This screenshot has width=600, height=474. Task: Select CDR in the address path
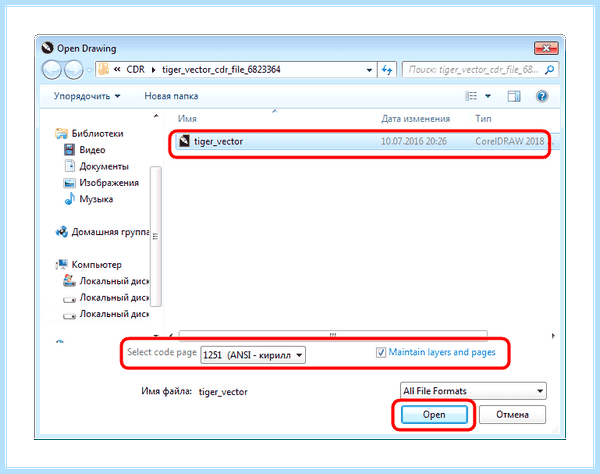pyautogui.click(x=136, y=70)
